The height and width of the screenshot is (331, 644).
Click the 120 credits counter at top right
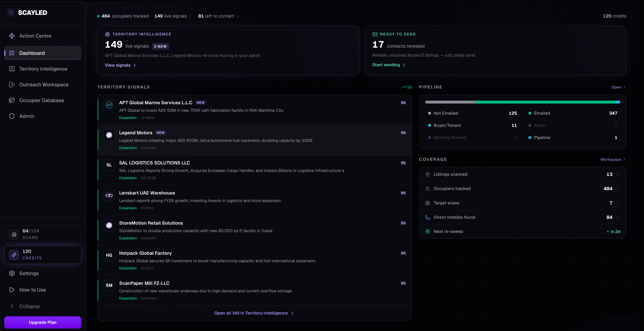(x=614, y=16)
